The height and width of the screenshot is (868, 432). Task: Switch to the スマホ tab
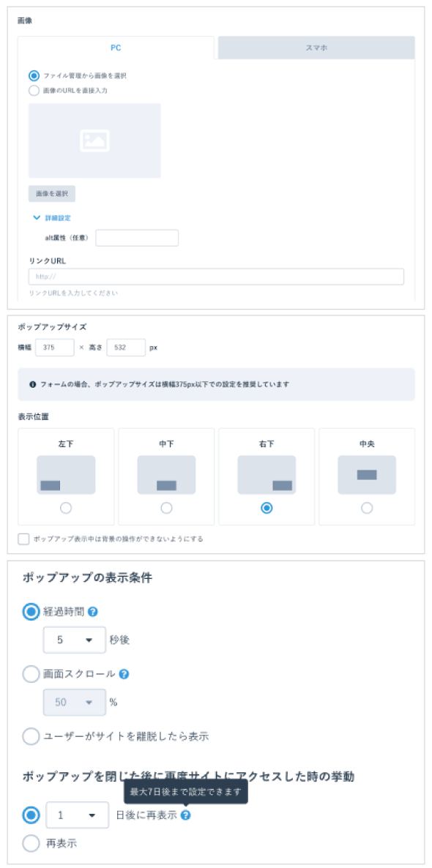point(316,48)
